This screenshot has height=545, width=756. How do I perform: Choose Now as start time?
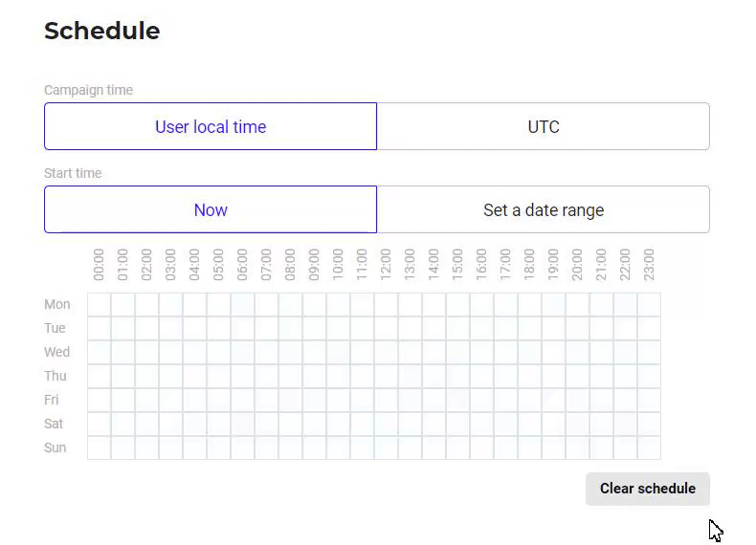point(211,209)
